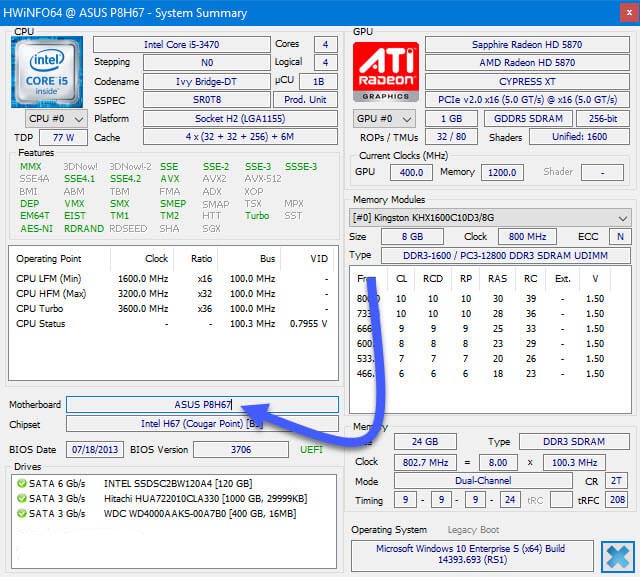Viewport: 640px width, 577px height.
Task: Open the CPU #0 selector dropdown
Action: 56,119
